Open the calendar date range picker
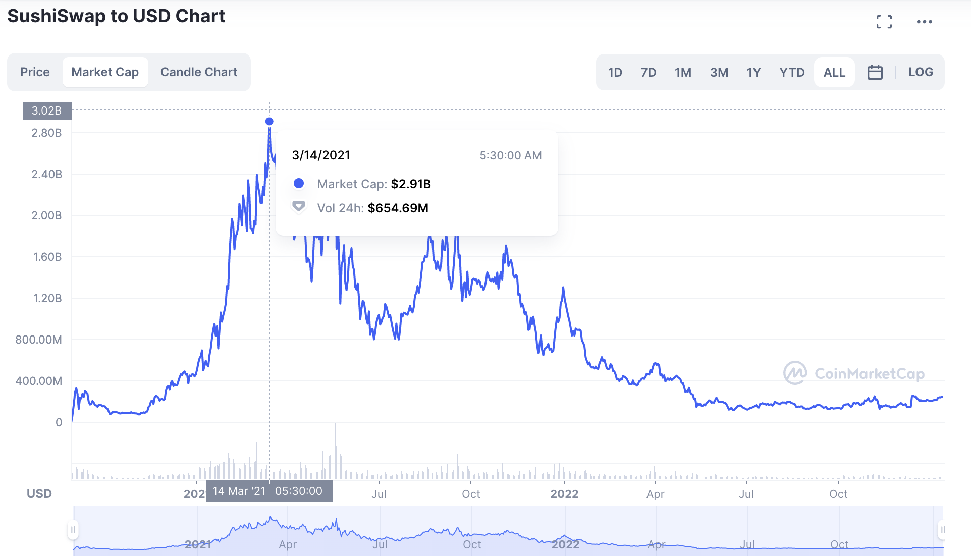 (875, 72)
